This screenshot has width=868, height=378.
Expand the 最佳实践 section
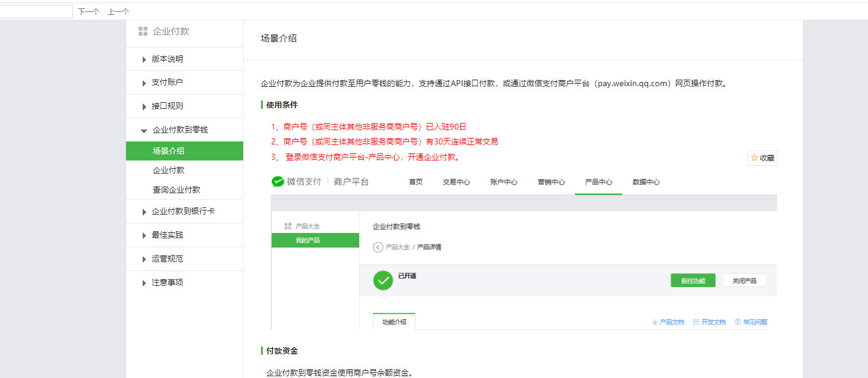click(x=184, y=235)
